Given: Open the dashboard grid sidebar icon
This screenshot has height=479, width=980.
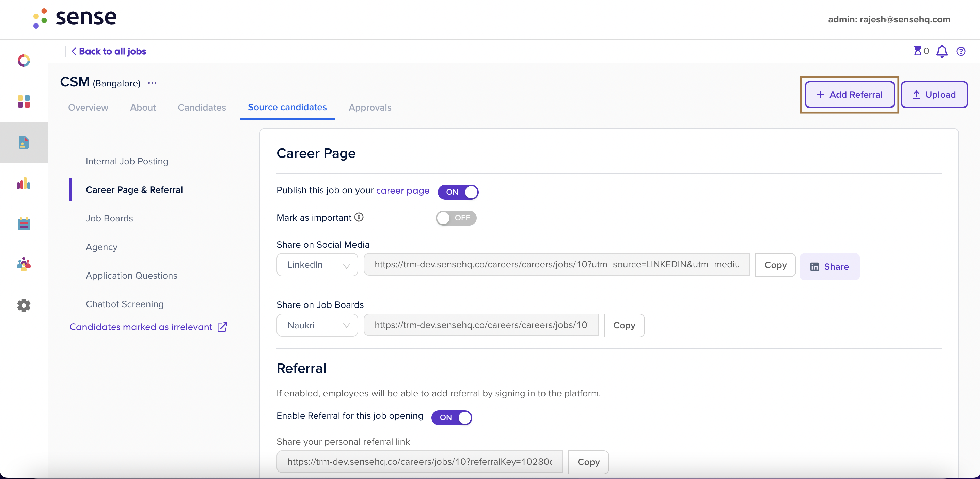Looking at the screenshot, I should (x=23, y=101).
